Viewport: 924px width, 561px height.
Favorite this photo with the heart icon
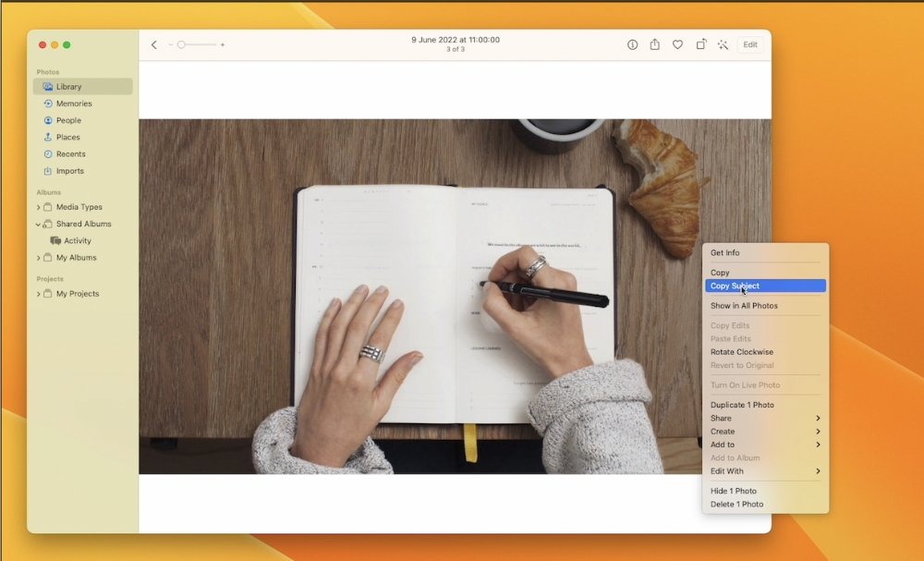click(677, 43)
